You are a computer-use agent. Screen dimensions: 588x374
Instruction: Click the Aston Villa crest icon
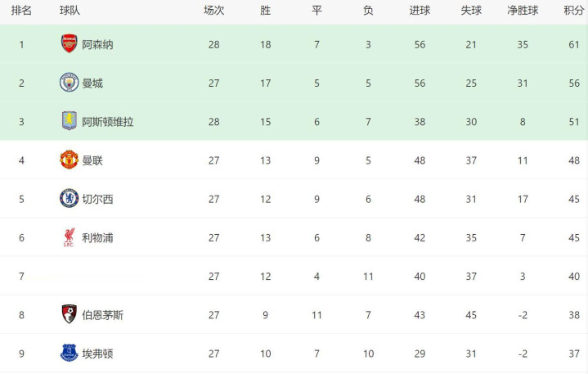tap(70, 121)
